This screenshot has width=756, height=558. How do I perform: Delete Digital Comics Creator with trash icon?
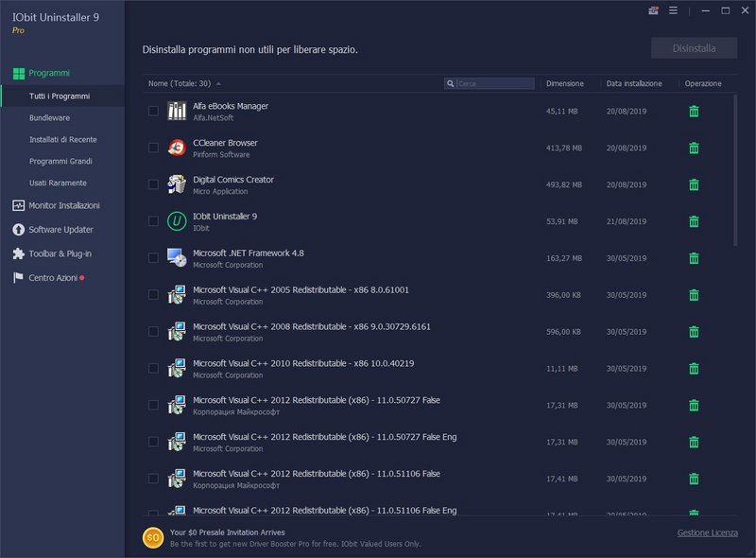tap(694, 184)
